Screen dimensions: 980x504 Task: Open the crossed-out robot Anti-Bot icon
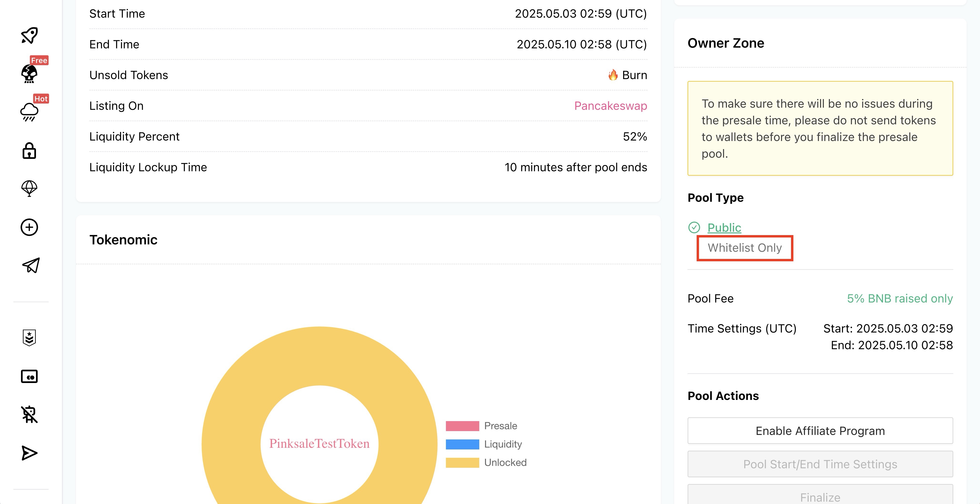(29, 414)
